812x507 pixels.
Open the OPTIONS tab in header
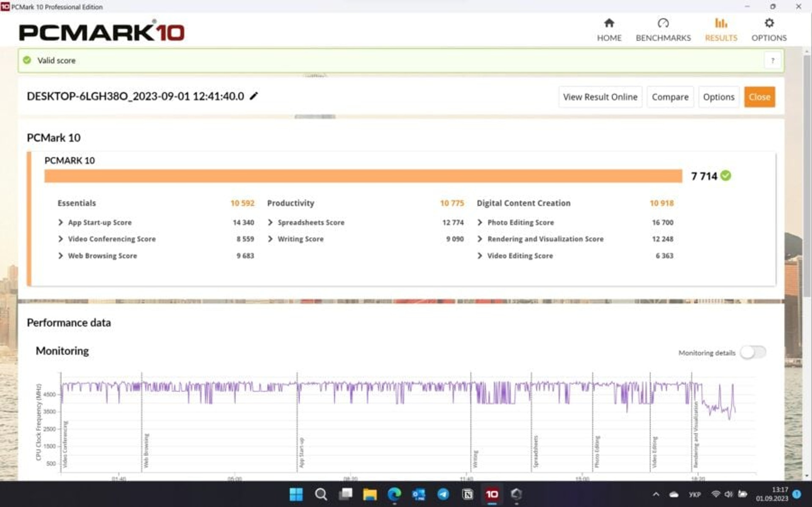click(x=769, y=30)
